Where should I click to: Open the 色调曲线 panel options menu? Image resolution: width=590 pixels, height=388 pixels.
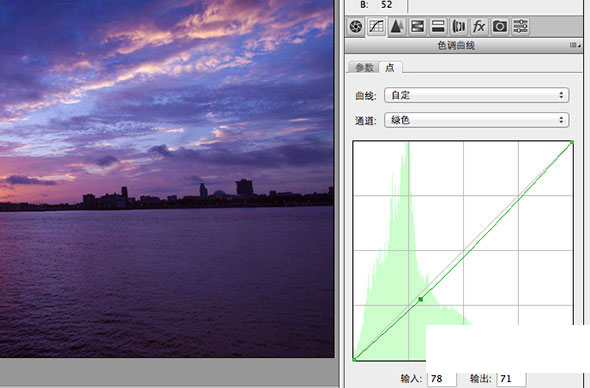point(575,46)
